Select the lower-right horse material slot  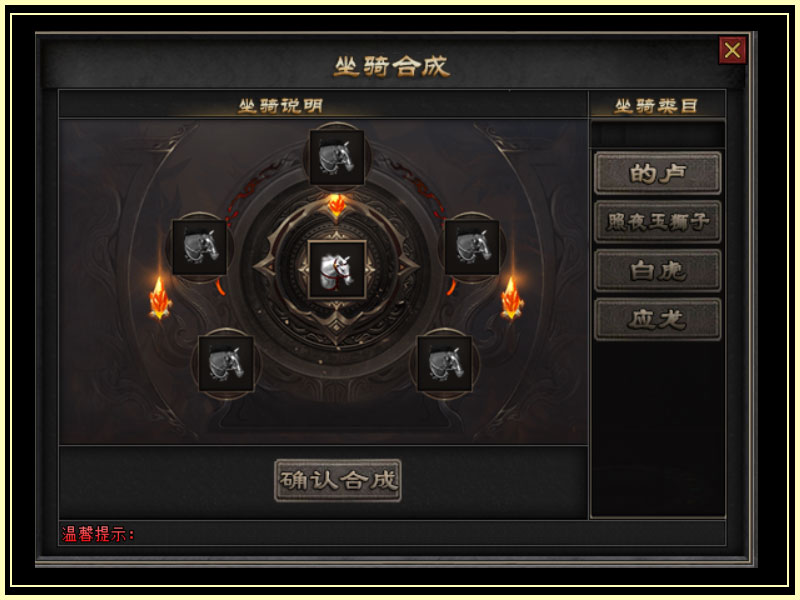coord(445,364)
